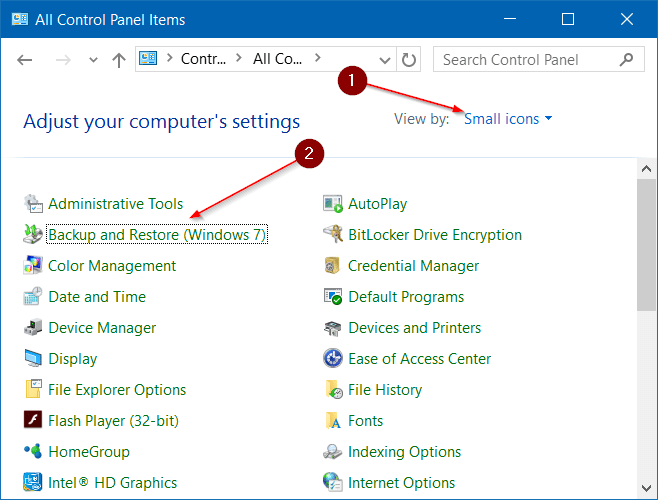The height and width of the screenshot is (500, 658).
Task: Click the Color Management icon
Action: point(33,265)
